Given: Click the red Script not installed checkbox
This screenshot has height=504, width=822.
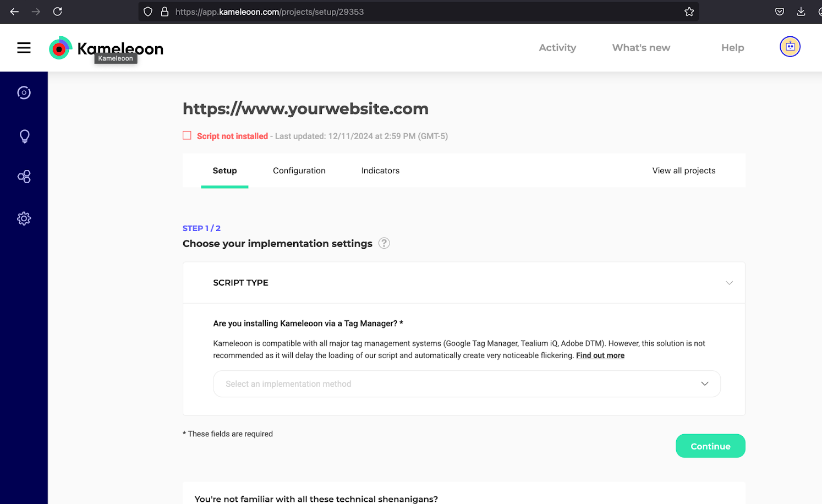Looking at the screenshot, I should coord(187,135).
